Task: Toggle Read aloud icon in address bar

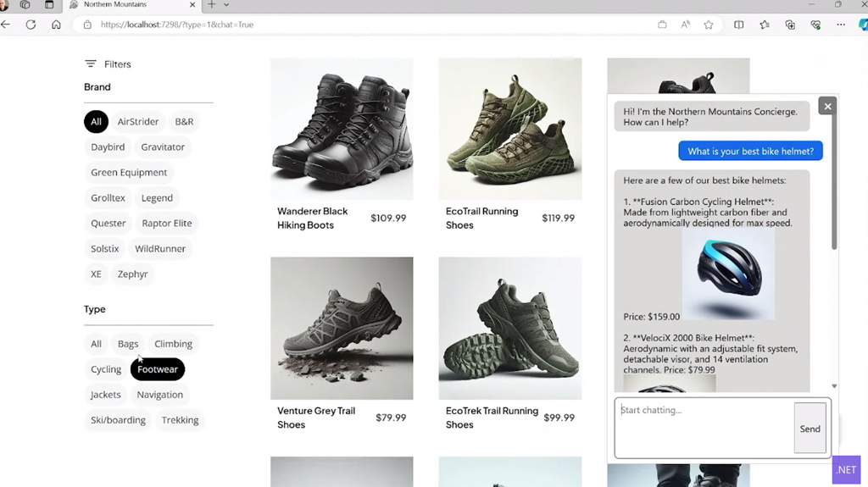Action: coord(685,25)
